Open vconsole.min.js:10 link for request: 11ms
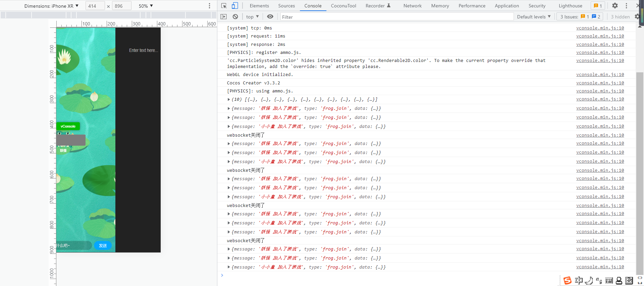 [x=600, y=36]
